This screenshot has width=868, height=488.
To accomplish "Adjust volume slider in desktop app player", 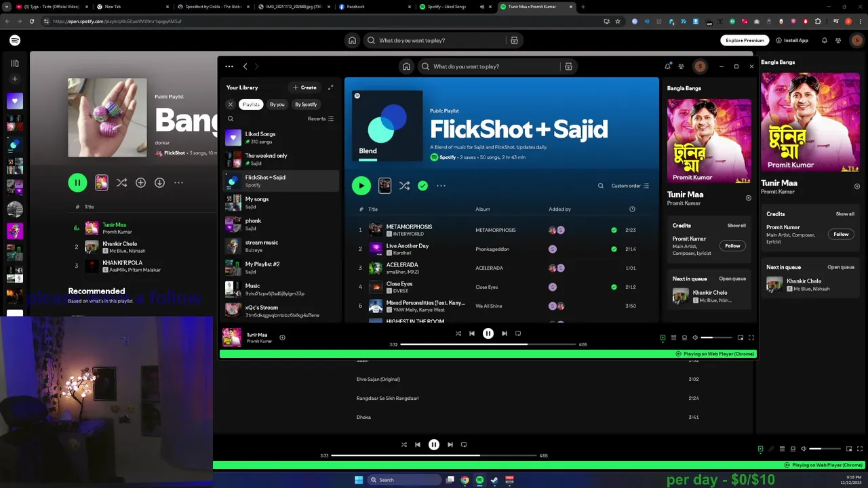I will coord(717,338).
